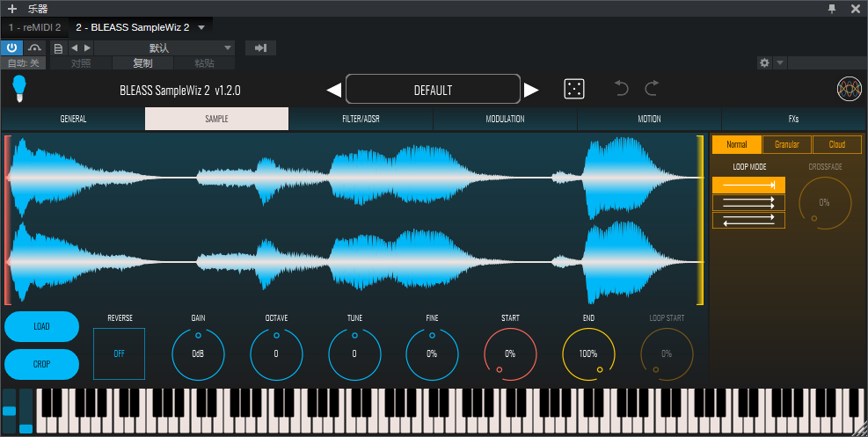
Task: Expand the instrument tab dropdown arrow
Action: (201, 27)
